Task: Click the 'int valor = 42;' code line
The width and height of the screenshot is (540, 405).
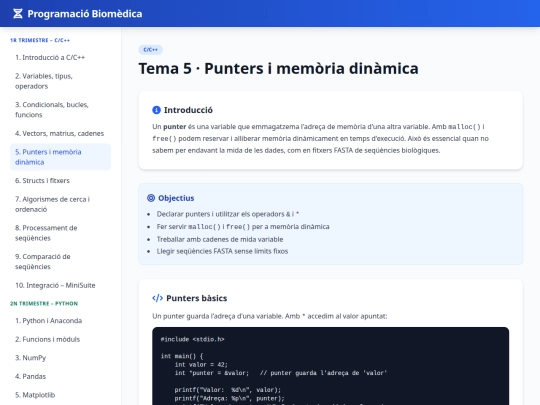Action: [x=201, y=365]
